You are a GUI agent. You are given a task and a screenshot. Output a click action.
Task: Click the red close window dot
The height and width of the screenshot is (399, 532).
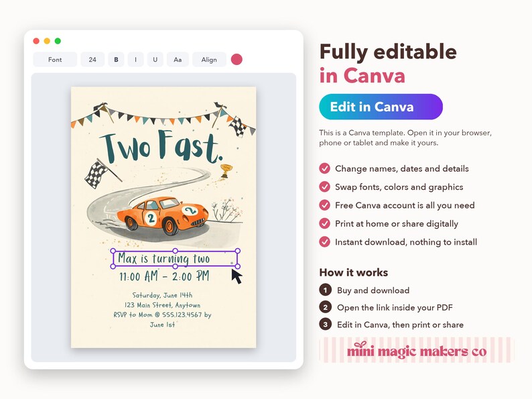tap(36, 41)
